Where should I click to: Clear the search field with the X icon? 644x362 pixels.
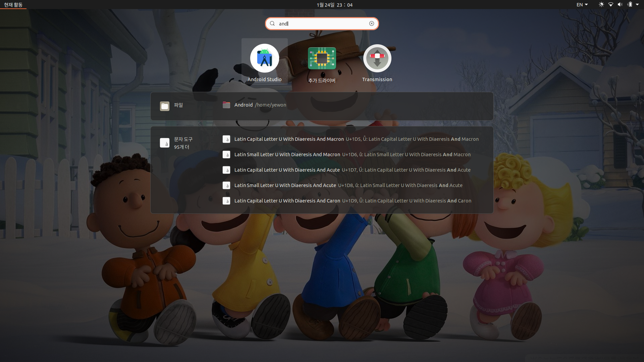tap(372, 23)
